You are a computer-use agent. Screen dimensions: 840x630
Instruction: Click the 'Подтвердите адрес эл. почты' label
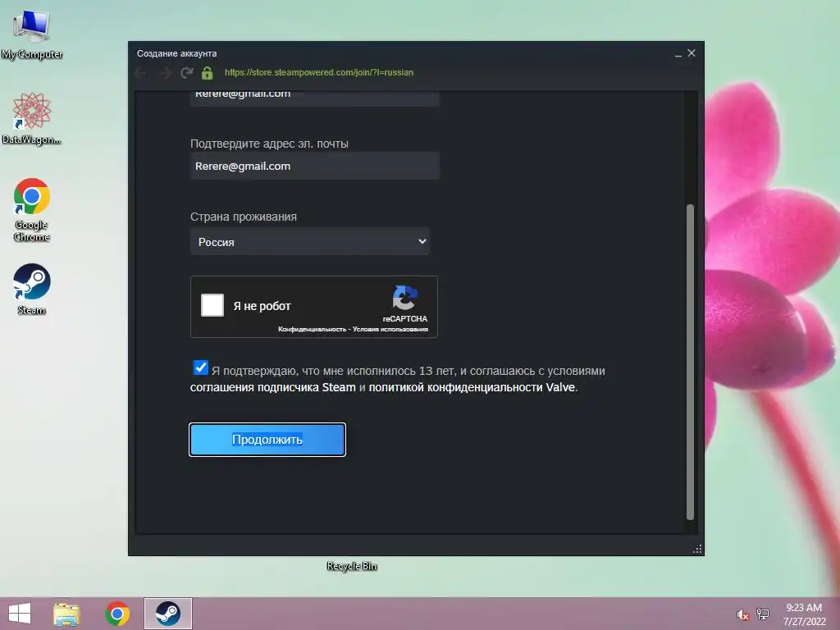[x=269, y=144]
